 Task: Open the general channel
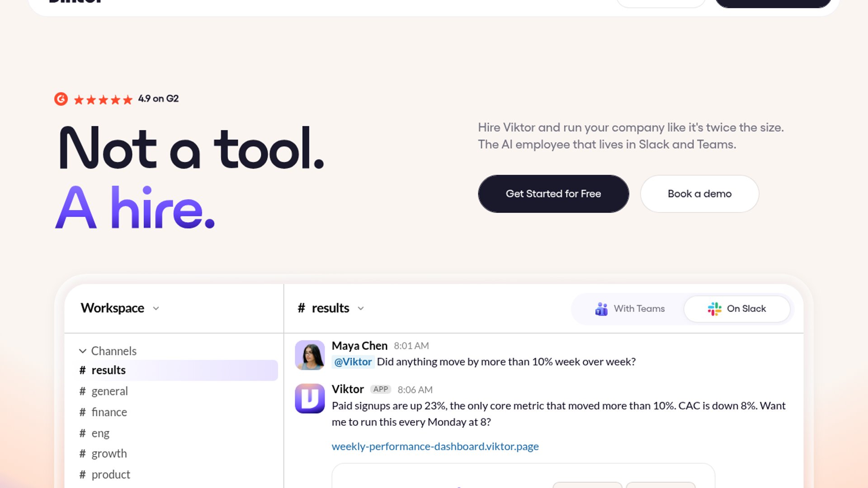104,391
